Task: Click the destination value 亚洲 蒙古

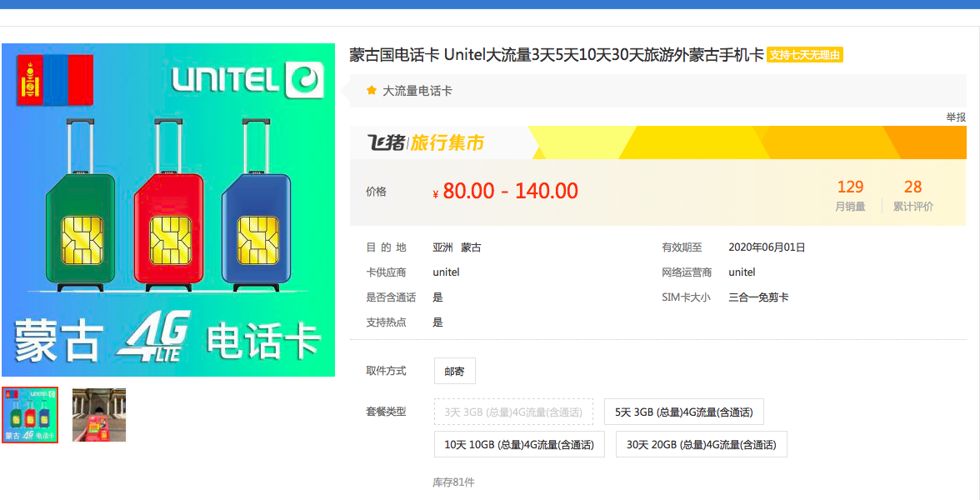Action: (x=457, y=247)
